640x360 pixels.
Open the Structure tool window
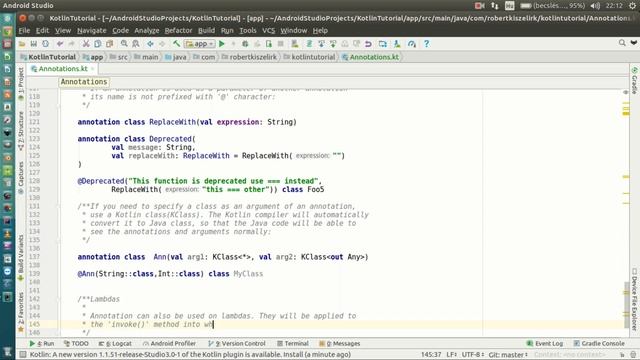tap(21, 131)
